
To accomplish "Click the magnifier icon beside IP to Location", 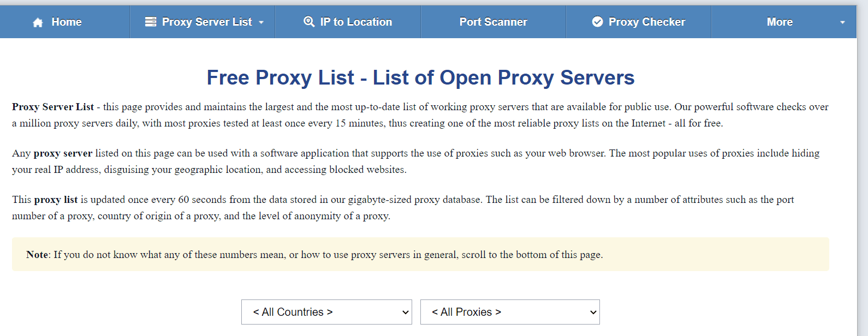I will [x=309, y=22].
